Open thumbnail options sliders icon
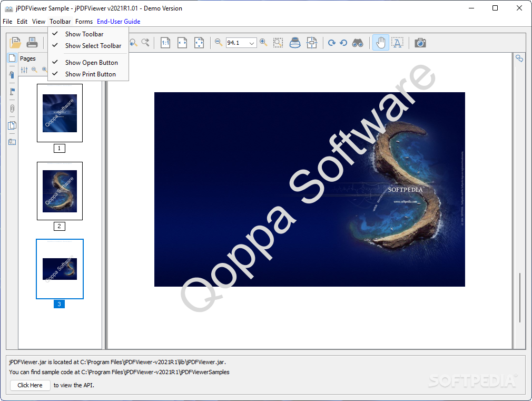Screen dimensions: 532x401 point(24,70)
